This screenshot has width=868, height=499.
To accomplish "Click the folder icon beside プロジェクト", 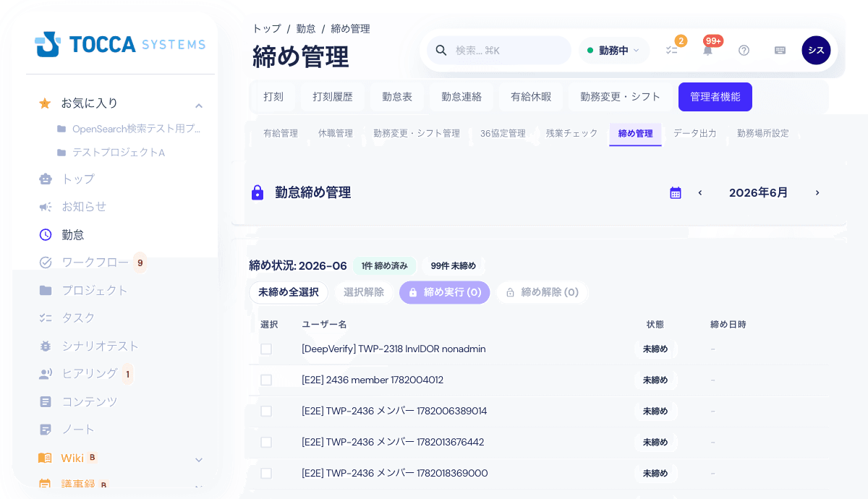I will point(46,290).
